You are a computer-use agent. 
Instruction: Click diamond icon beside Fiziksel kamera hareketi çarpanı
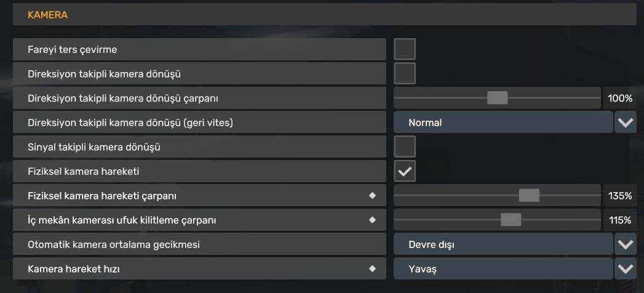373,196
